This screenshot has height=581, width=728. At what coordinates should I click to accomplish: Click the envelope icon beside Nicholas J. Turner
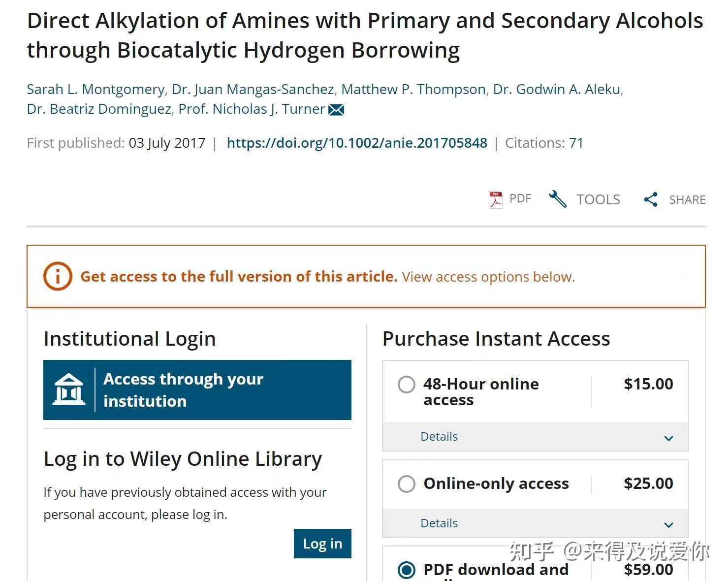336,109
